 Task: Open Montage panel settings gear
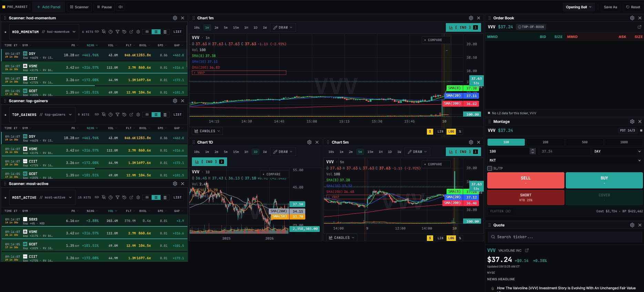tap(632, 121)
